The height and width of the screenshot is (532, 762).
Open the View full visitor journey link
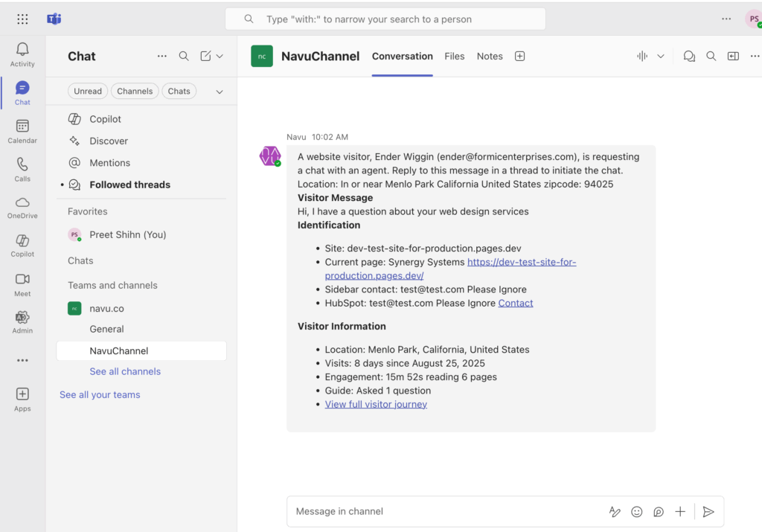pyautogui.click(x=376, y=405)
